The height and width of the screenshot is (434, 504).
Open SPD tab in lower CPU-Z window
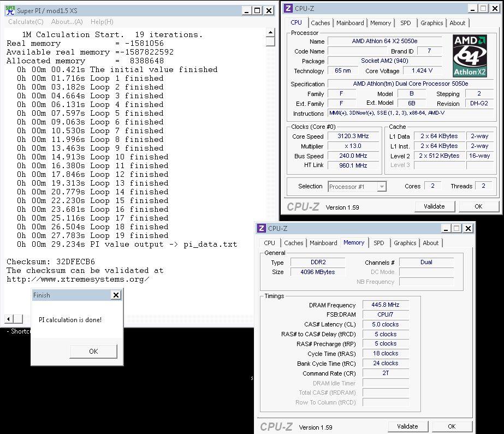click(x=378, y=243)
